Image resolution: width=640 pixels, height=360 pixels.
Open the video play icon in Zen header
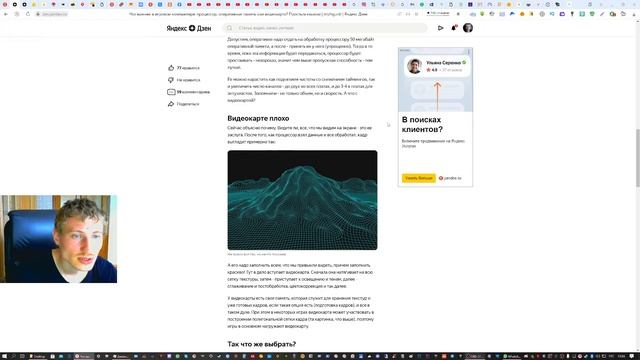point(440,28)
